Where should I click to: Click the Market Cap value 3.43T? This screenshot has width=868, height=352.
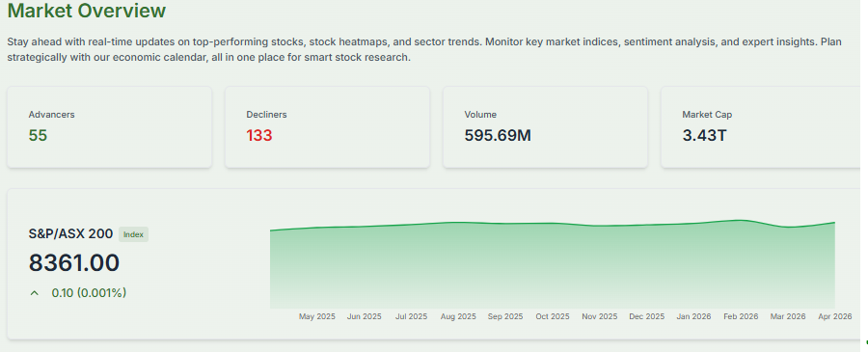704,136
